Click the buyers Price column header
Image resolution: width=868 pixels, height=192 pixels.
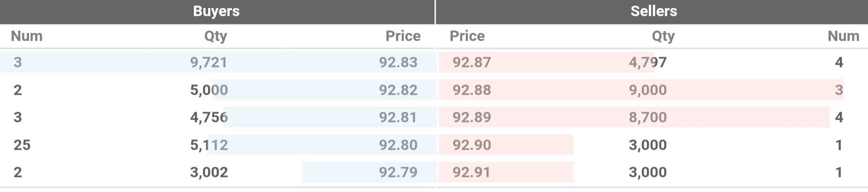[x=403, y=36]
